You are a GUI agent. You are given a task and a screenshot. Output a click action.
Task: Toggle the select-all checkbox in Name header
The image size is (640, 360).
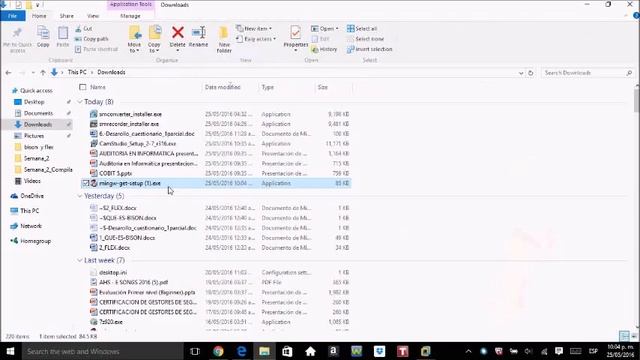(83, 87)
